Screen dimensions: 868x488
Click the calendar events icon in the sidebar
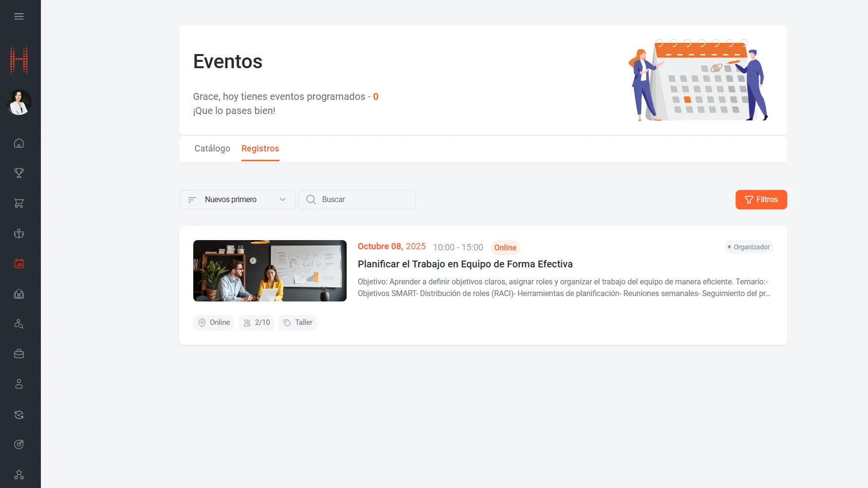tap(19, 263)
